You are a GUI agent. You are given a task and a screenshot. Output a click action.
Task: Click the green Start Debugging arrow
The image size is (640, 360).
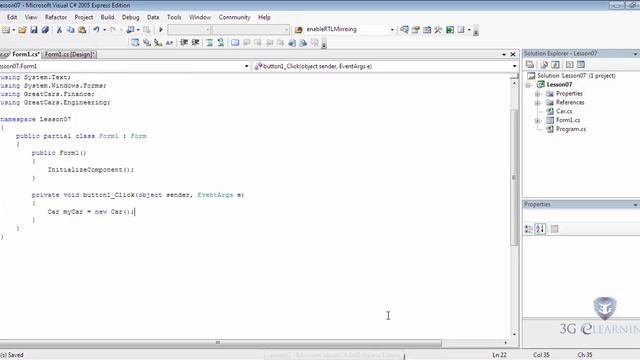click(x=161, y=30)
